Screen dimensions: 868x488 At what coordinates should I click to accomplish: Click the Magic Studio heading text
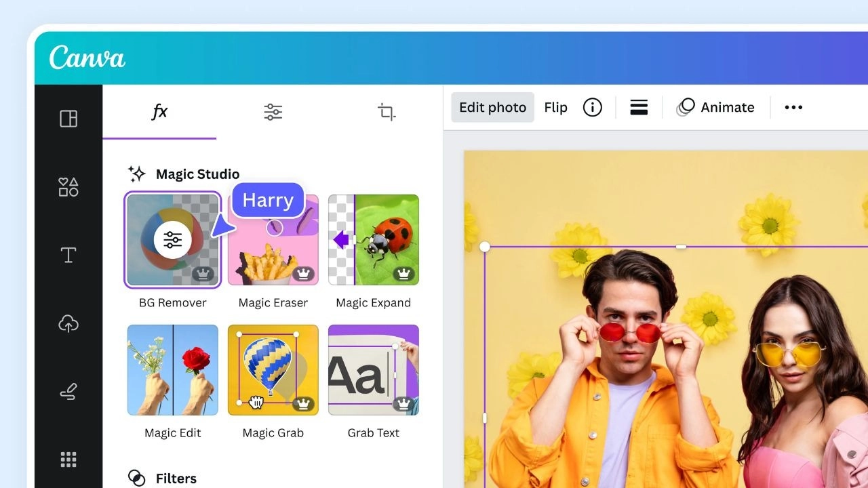tap(197, 174)
